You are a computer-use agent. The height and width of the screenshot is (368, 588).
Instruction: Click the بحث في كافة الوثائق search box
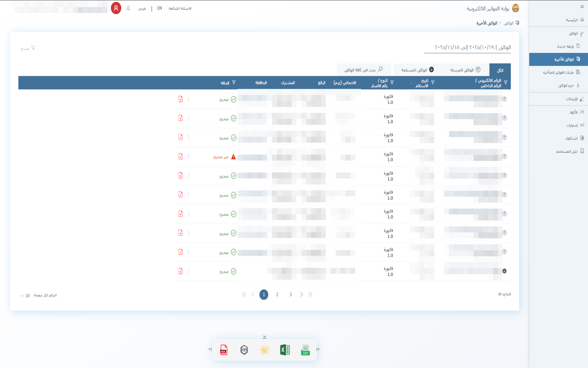click(364, 70)
